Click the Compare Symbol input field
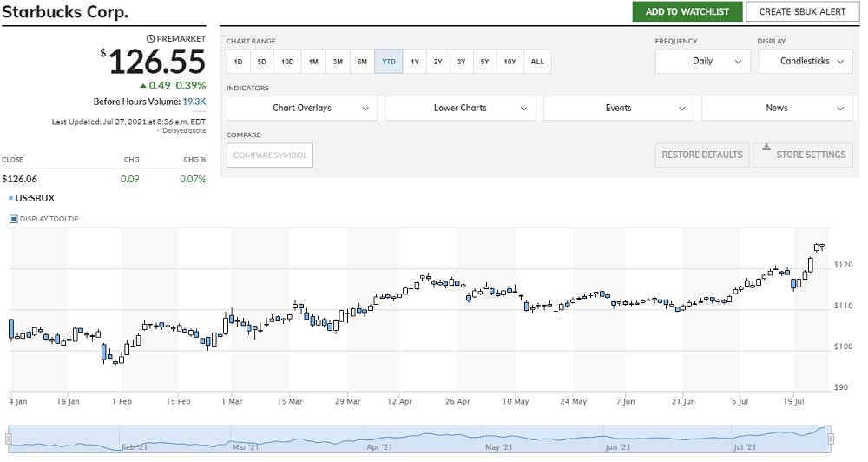Screen dimensions: 868x462 270,155
